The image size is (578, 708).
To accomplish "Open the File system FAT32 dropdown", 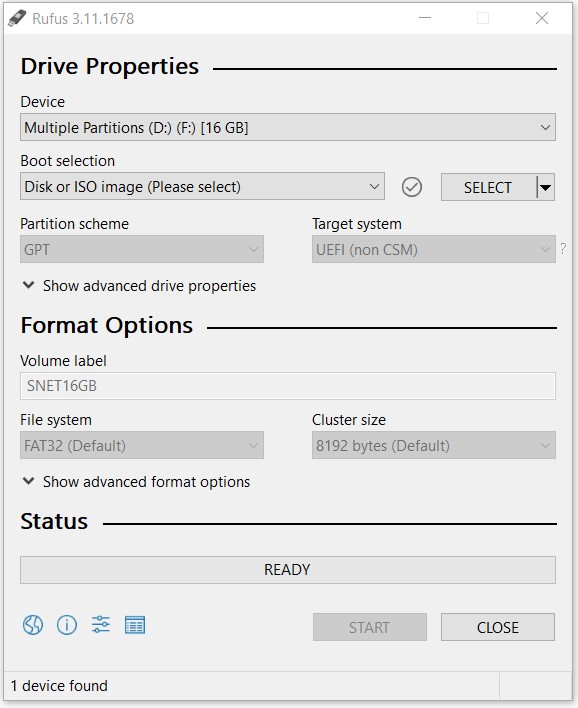I will (142, 445).
